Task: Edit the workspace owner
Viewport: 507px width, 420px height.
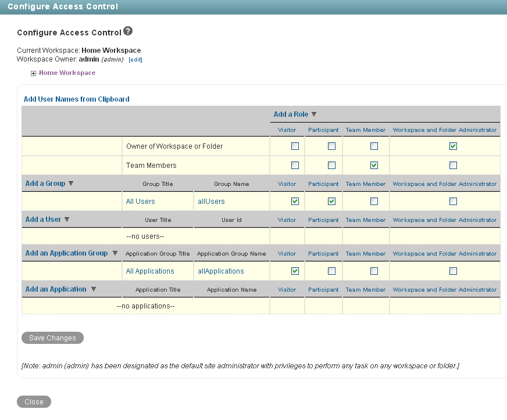Action: 135,59
